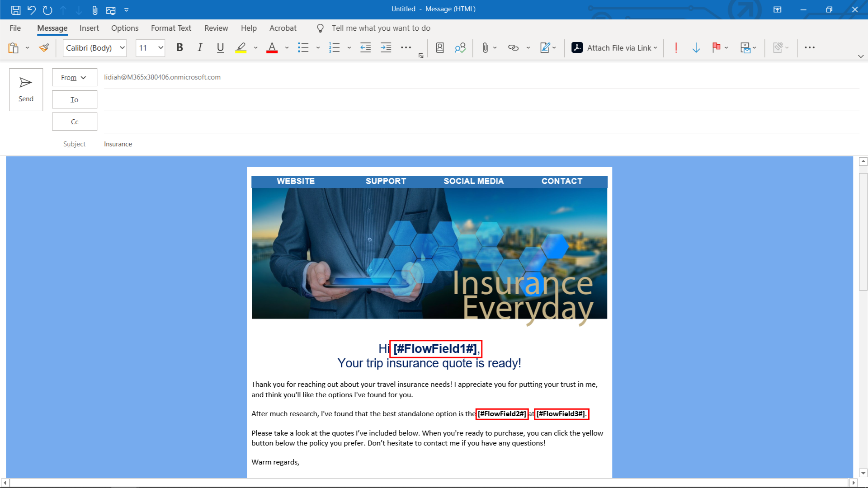Click the Follow Up flag icon
Image resolution: width=868 pixels, height=488 pixels.
pos(716,47)
